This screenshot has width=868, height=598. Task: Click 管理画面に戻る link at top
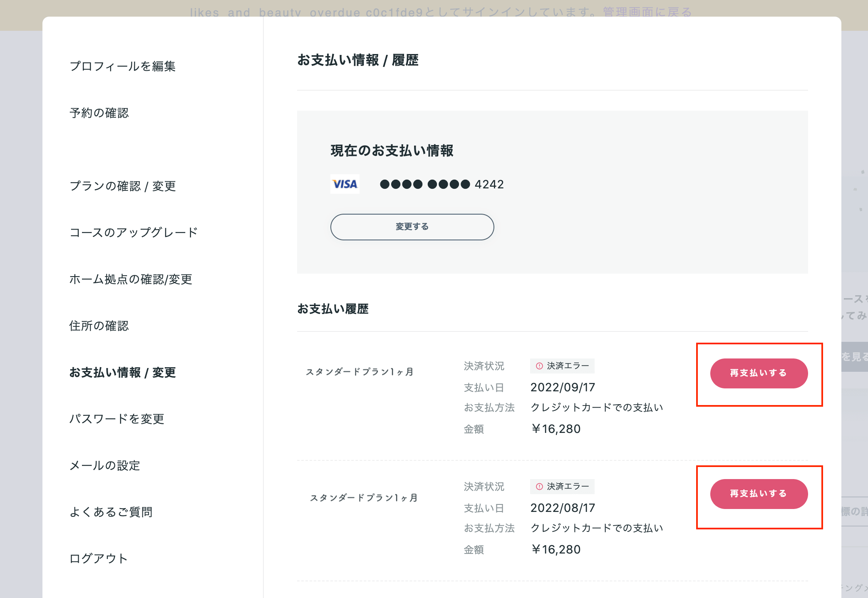647,12
